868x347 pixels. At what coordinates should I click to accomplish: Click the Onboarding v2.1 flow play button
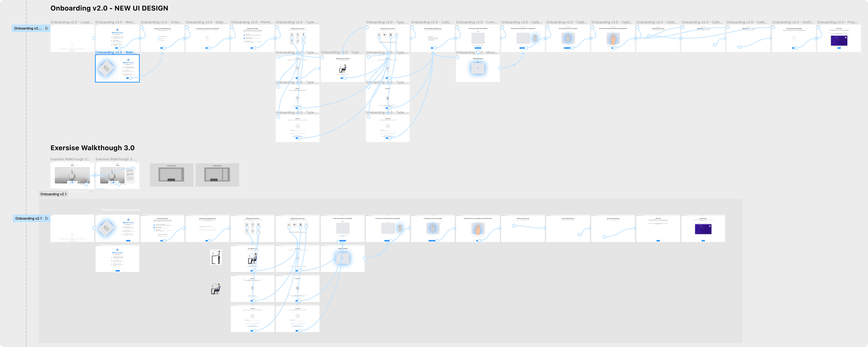click(x=47, y=218)
